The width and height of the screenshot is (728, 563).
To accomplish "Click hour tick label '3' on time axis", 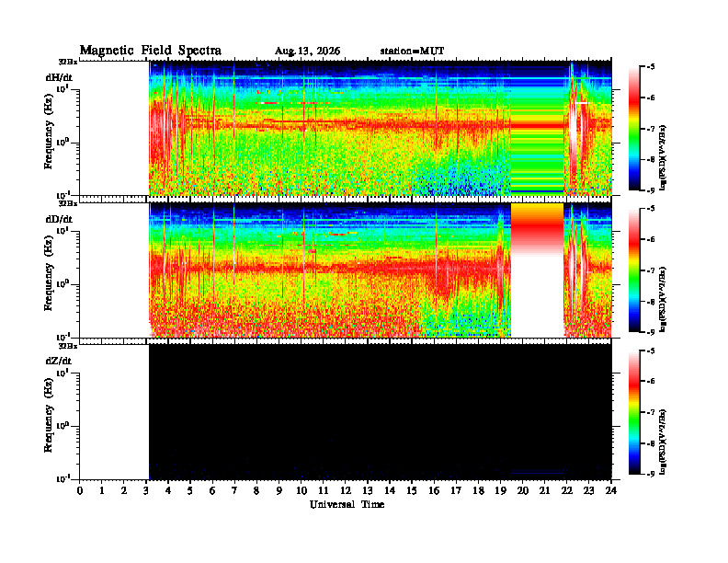I will (146, 491).
